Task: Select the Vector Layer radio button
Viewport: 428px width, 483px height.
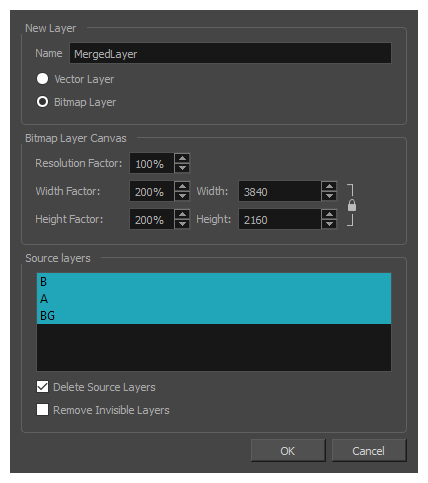Action: pyautogui.click(x=42, y=79)
